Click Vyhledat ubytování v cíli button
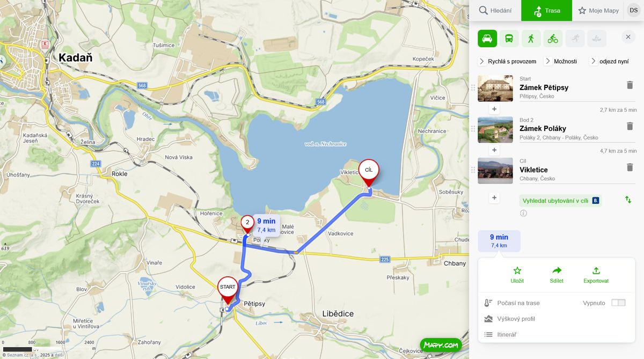This screenshot has width=644, height=359. point(560,200)
